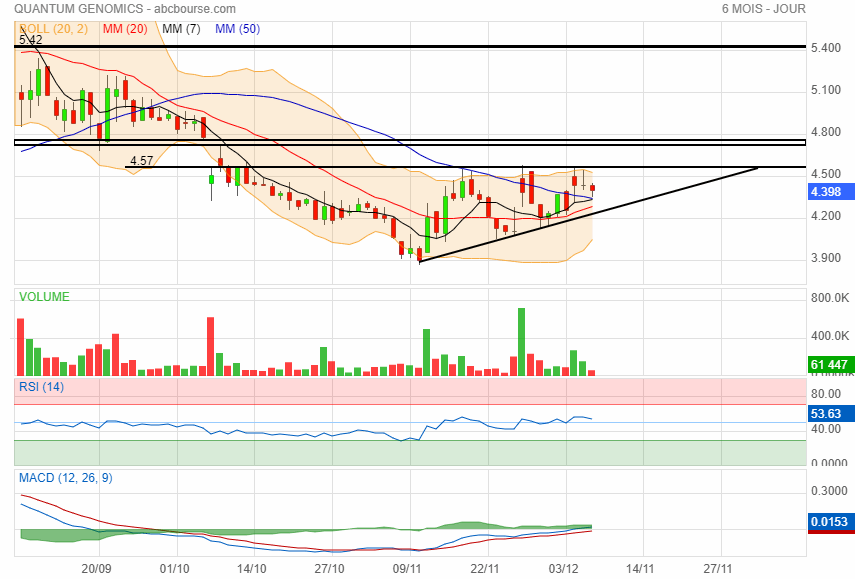The width and height of the screenshot is (855, 579).
Task: Click the red 4.398 current price tag
Action: pyautogui.click(x=829, y=192)
